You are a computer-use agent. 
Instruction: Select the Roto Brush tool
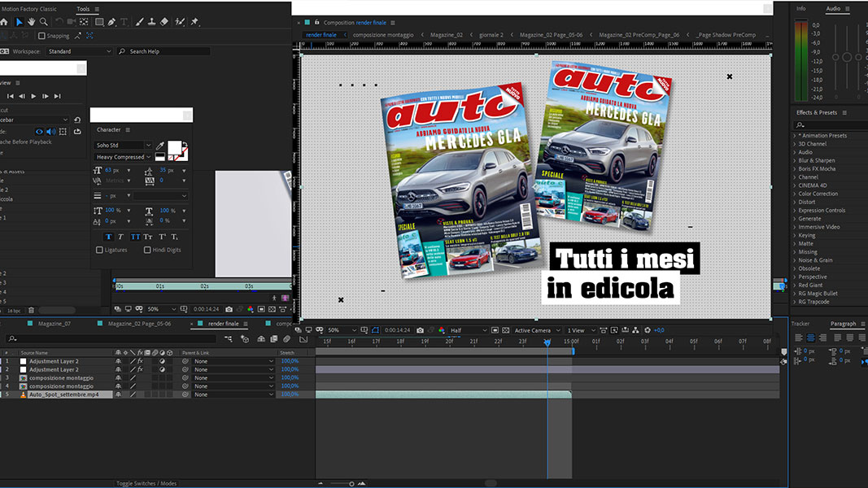click(x=180, y=22)
